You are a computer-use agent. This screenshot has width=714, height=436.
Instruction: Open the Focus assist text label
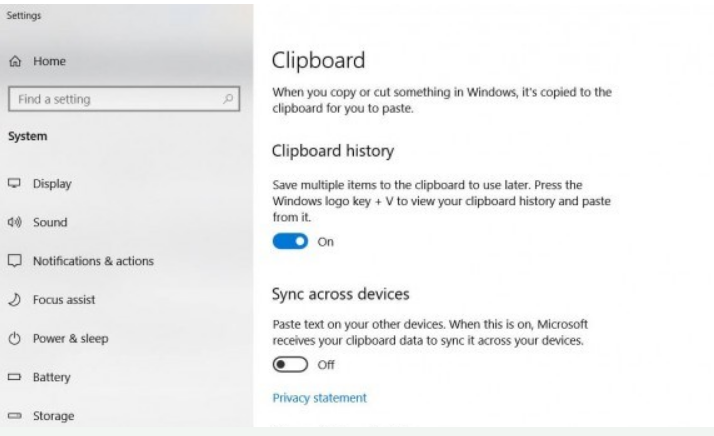click(65, 299)
